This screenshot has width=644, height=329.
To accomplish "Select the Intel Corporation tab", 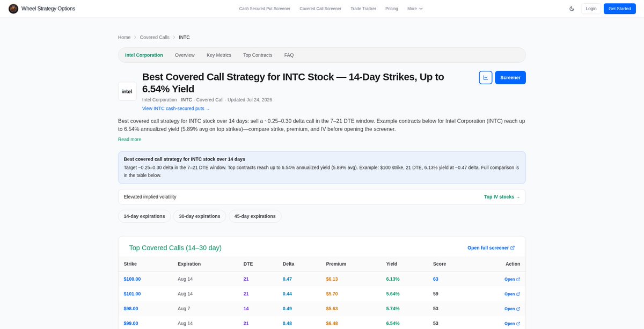I will coord(144,55).
